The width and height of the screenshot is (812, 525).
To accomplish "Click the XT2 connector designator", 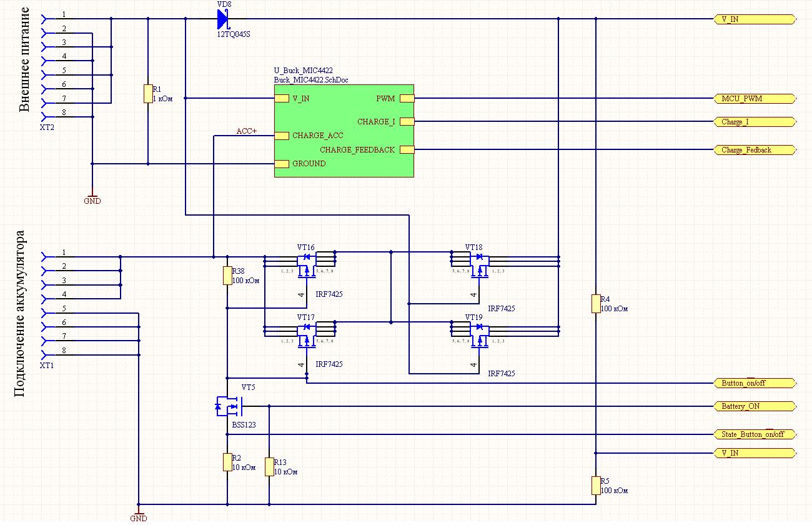I will tap(47, 127).
